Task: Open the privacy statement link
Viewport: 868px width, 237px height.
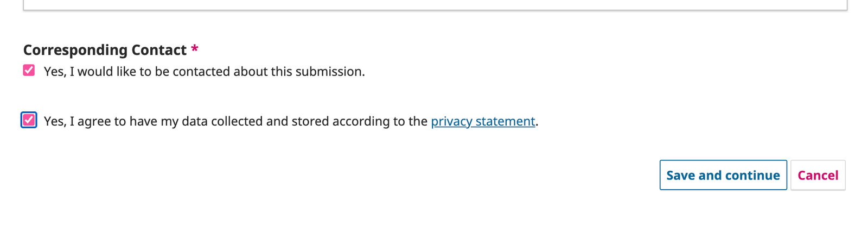Action: click(x=482, y=121)
